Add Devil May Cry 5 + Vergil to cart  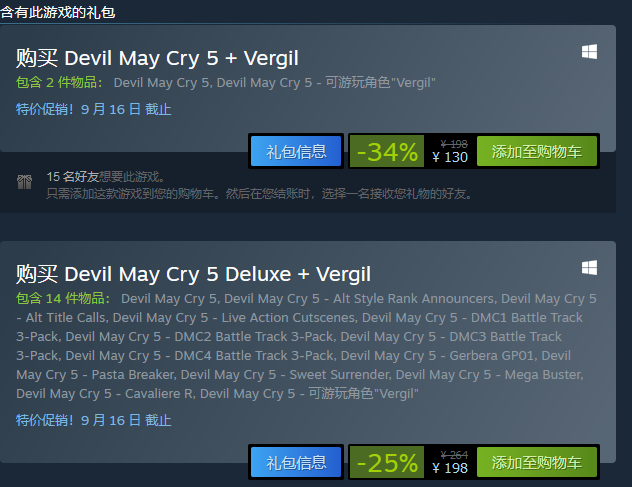click(x=537, y=152)
